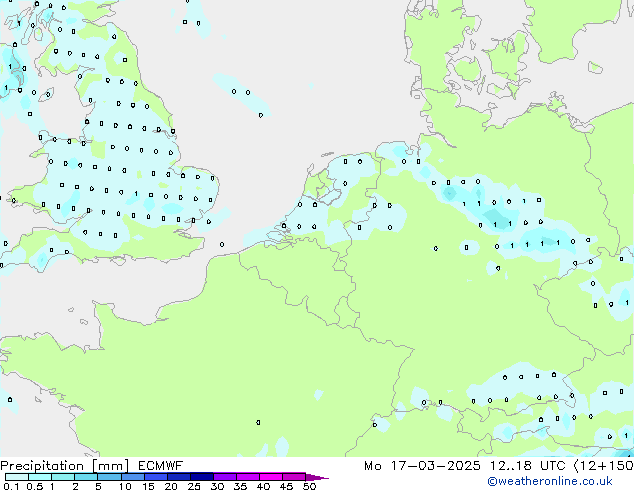The image size is (634, 490).
Task: Click the 'Mo 17-03-2025' date label
Action: [x=422, y=466]
